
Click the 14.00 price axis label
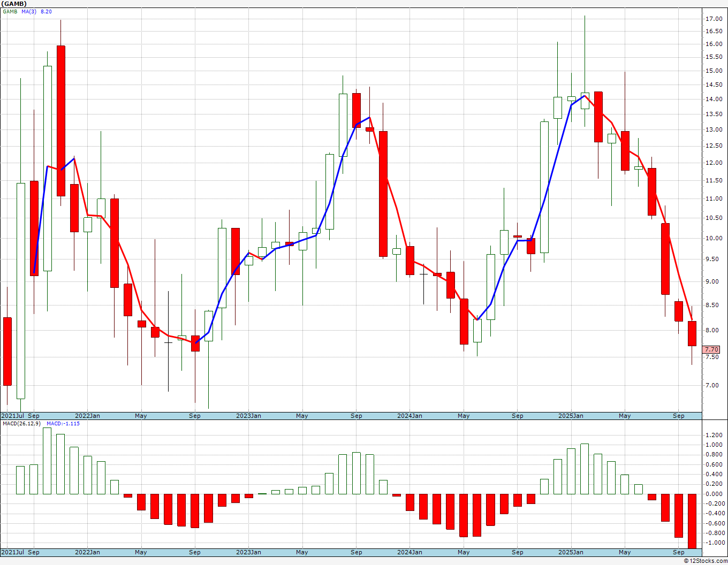click(713, 99)
